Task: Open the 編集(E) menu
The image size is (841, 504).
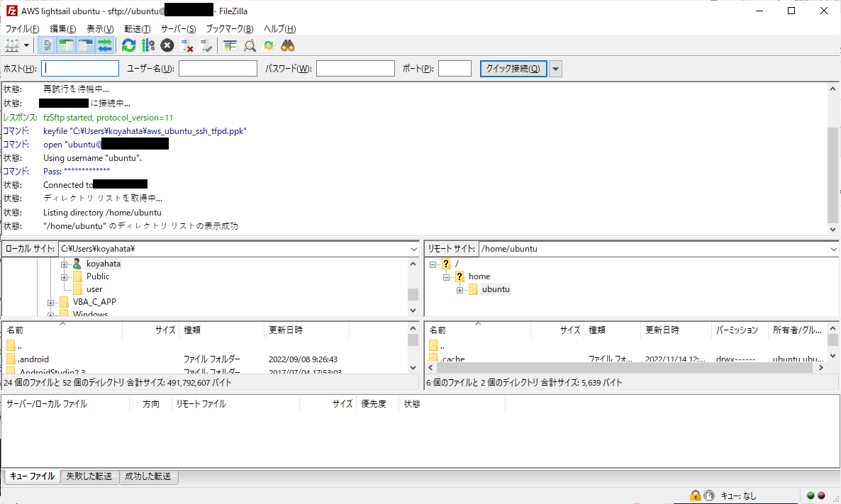Action: pyautogui.click(x=62, y=29)
